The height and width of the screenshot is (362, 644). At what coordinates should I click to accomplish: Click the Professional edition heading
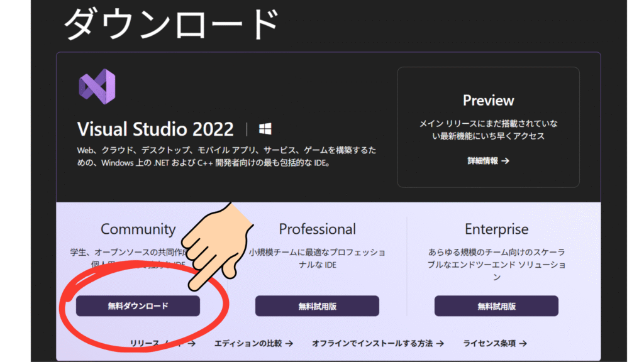317,229
